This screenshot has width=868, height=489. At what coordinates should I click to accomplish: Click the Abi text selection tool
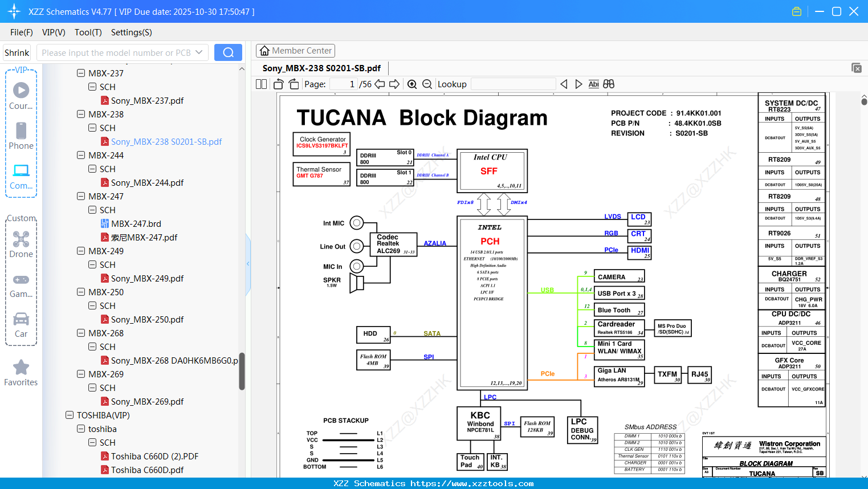(593, 84)
